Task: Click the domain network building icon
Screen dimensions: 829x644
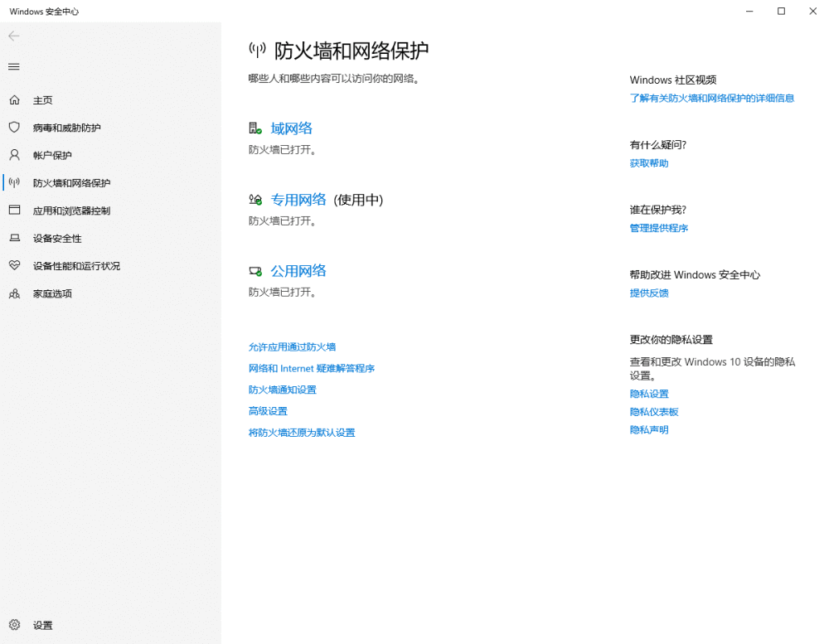Action: point(255,128)
